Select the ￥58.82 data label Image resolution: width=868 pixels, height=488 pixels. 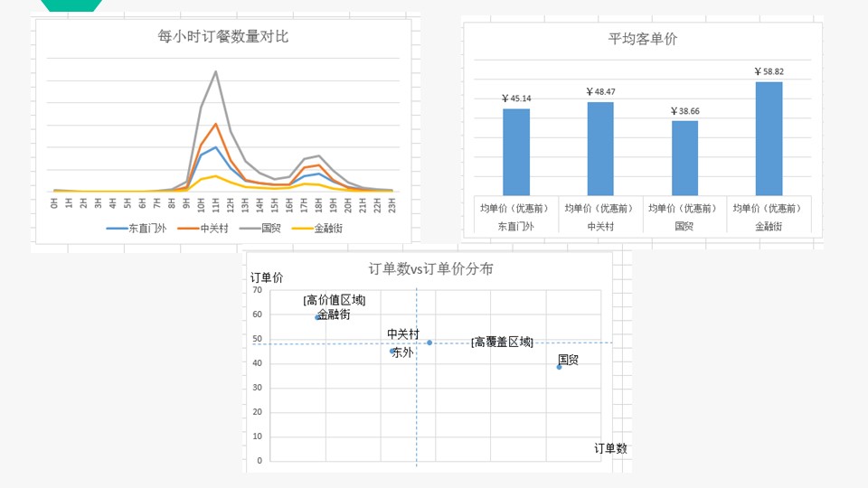[769, 71]
